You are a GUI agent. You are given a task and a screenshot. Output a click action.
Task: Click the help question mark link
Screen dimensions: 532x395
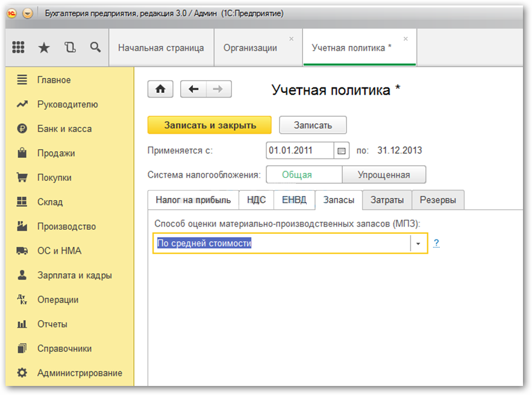[x=436, y=243]
